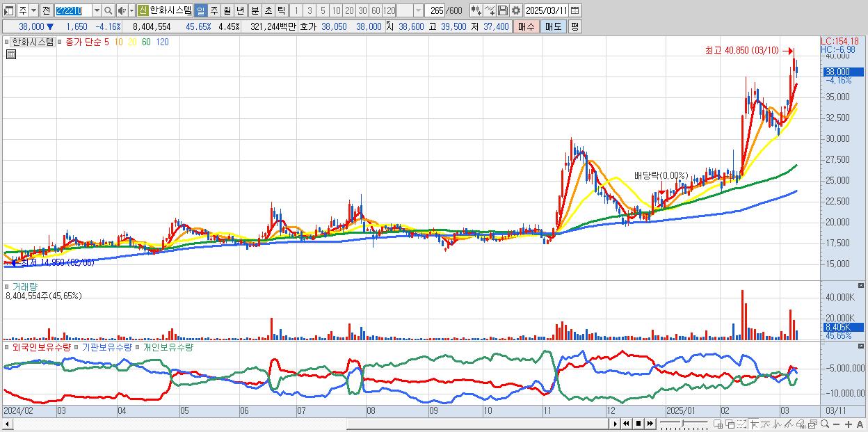
Task: Select the 10 interval button
Action: 336,10
